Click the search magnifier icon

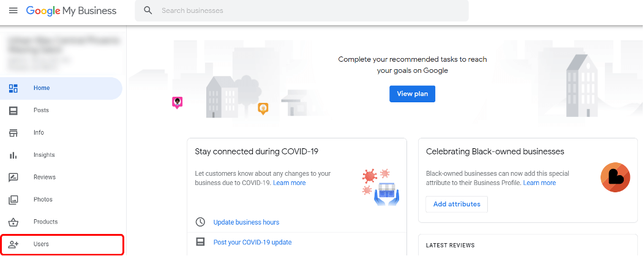148,10
